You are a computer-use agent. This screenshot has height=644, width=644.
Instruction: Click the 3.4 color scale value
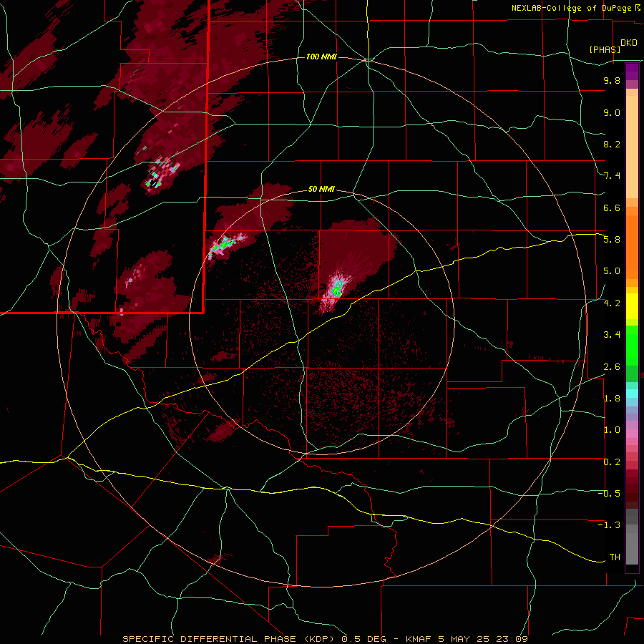coord(612,335)
